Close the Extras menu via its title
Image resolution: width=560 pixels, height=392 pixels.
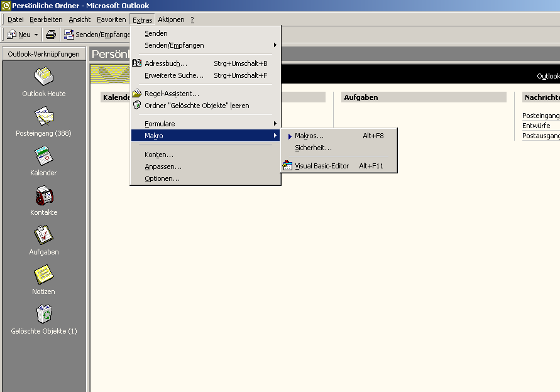[x=143, y=19]
